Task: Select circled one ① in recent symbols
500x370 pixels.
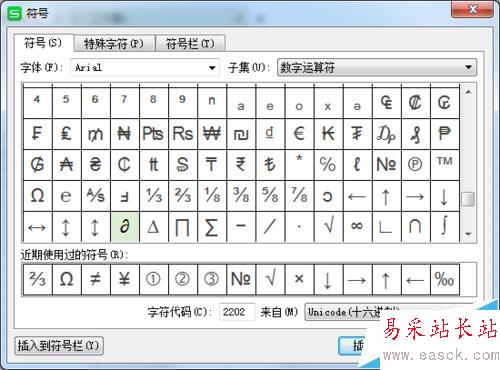Action: click(154, 279)
